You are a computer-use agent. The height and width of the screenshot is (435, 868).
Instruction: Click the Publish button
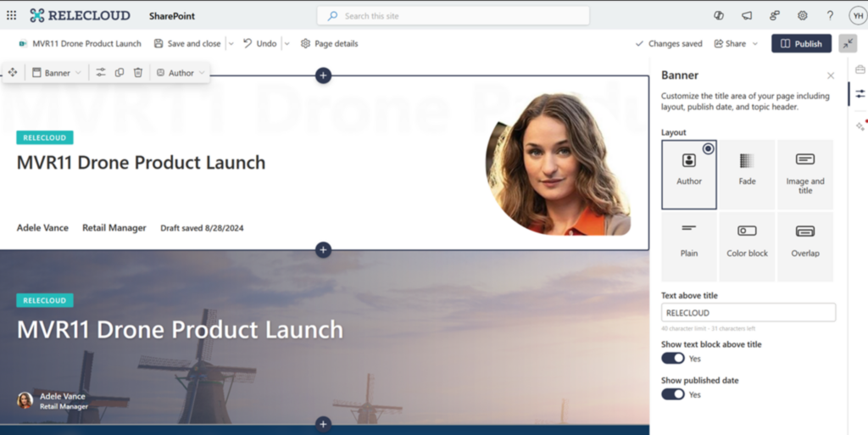pyautogui.click(x=801, y=44)
